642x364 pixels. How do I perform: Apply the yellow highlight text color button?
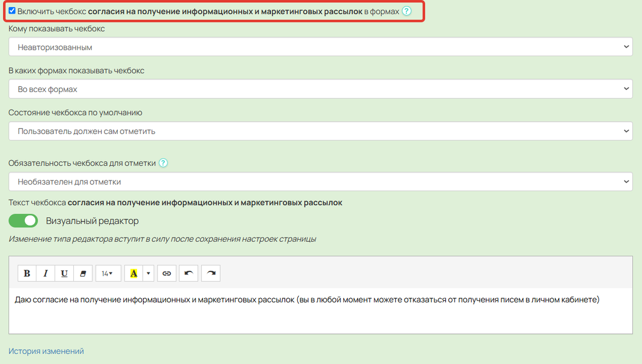(x=133, y=273)
